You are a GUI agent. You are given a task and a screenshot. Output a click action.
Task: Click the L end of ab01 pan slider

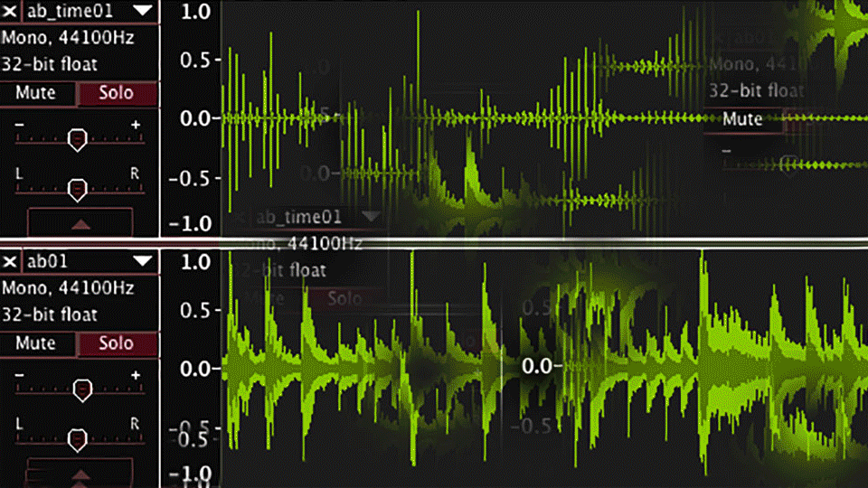click(20, 423)
